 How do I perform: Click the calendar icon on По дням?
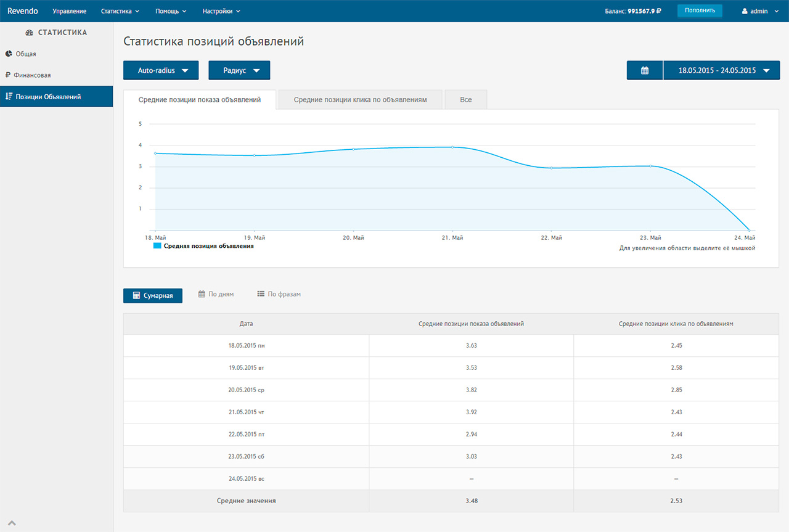click(202, 294)
